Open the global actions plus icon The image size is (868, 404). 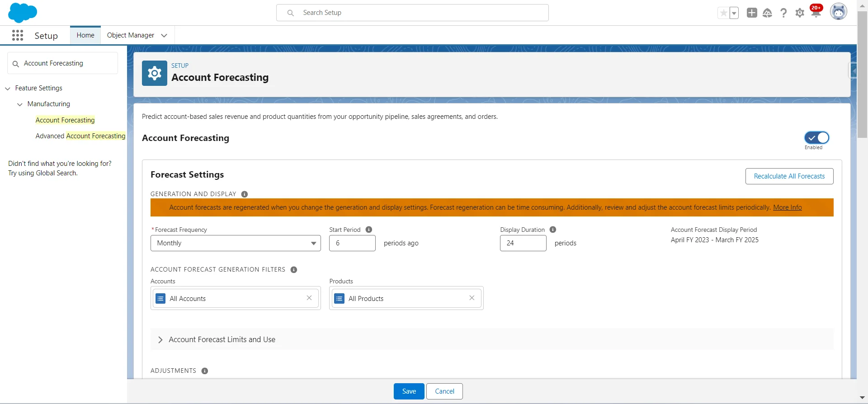[752, 13]
